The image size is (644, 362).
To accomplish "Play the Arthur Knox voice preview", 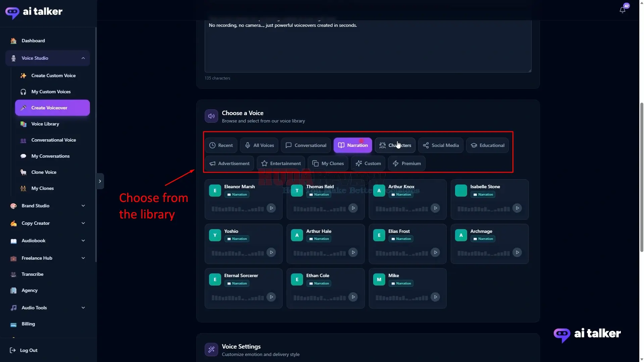I will (435, 208).
